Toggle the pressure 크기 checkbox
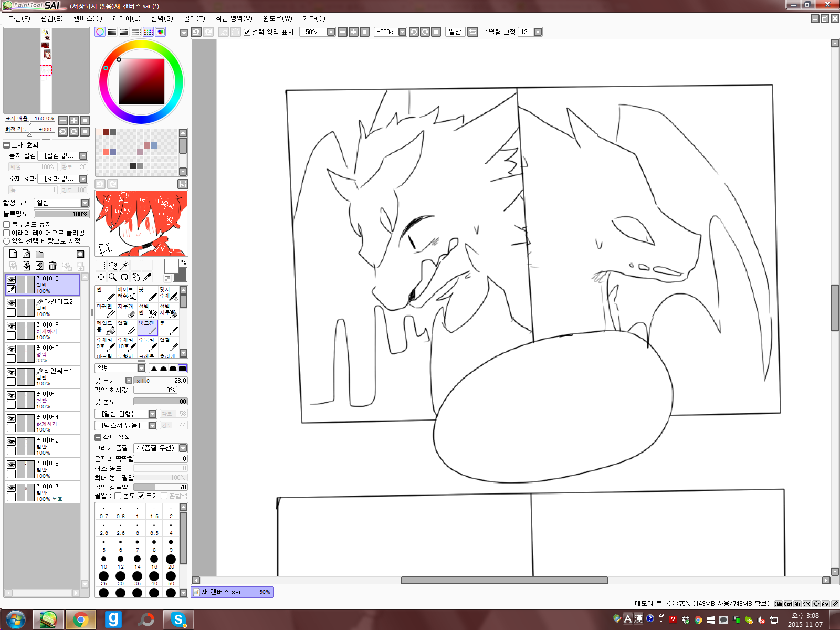 coord(141,496)
